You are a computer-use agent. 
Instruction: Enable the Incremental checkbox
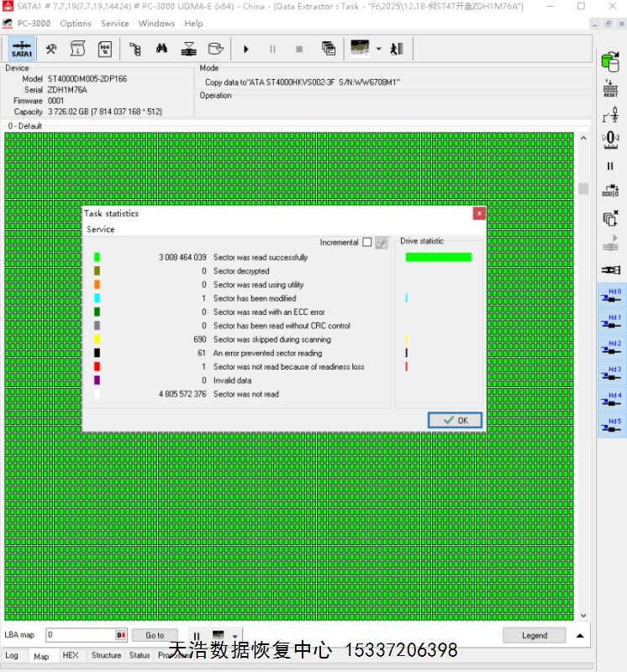[x=366, y=243]
